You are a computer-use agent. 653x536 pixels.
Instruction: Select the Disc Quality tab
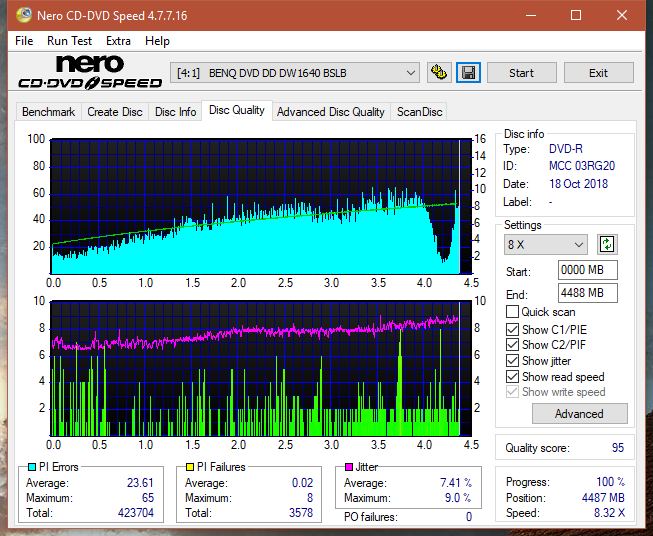point(237,110)
